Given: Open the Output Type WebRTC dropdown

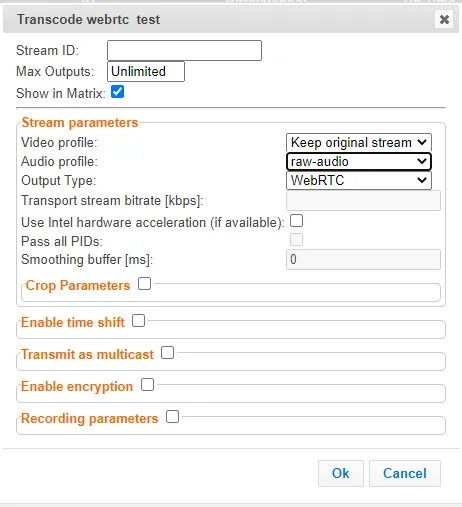Looking at the screenshot, I should (359, 180).
